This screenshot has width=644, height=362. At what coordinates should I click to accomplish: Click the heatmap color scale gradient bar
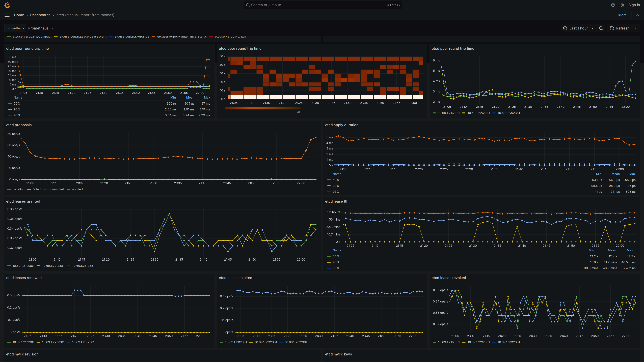click(x=262, y=108)
